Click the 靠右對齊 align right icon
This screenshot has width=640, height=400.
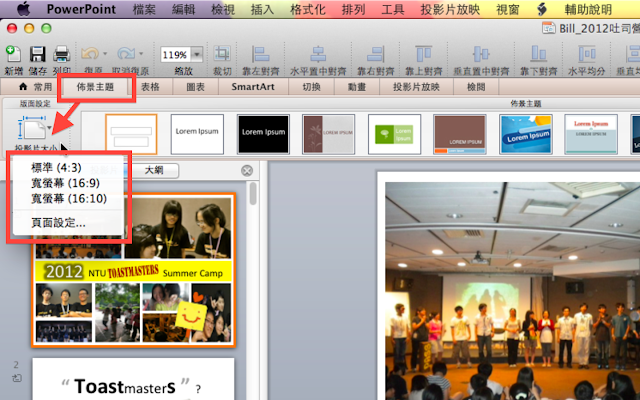click(x=376, y=53)
